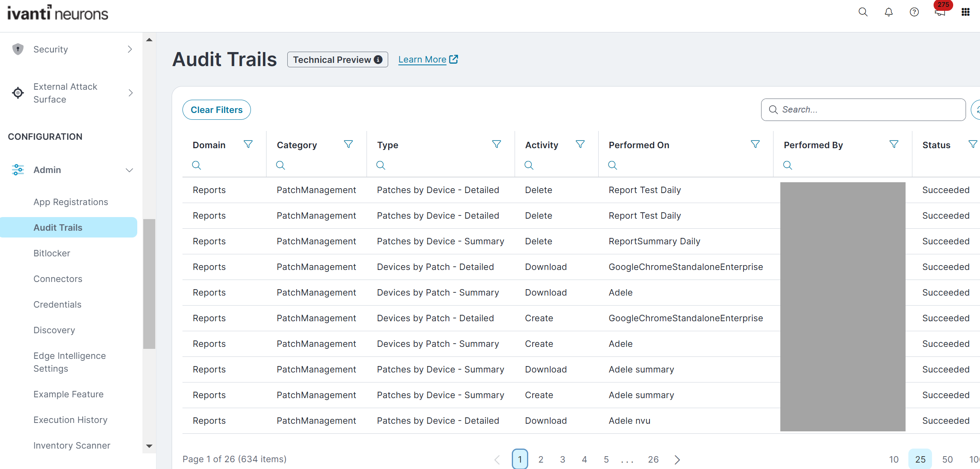Click search icon under Performed On column
The height and width of the screenshot is (469, 980).
[x=613, y=165]
